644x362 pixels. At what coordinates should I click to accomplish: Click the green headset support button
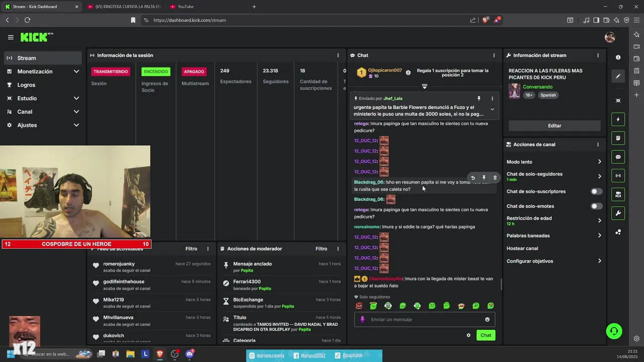coord(614,331)
